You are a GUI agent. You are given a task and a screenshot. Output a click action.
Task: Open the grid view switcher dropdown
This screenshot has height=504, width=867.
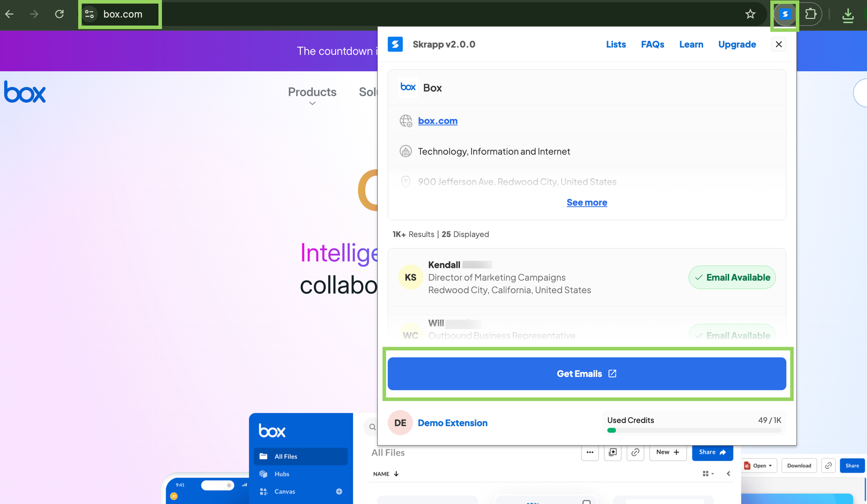[x=708, y=474]
